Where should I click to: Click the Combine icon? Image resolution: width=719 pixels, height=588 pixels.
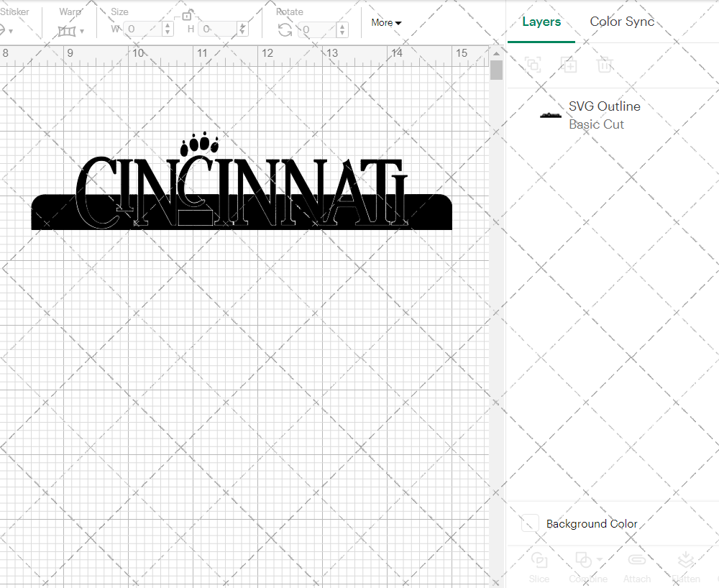click(584, 566)
